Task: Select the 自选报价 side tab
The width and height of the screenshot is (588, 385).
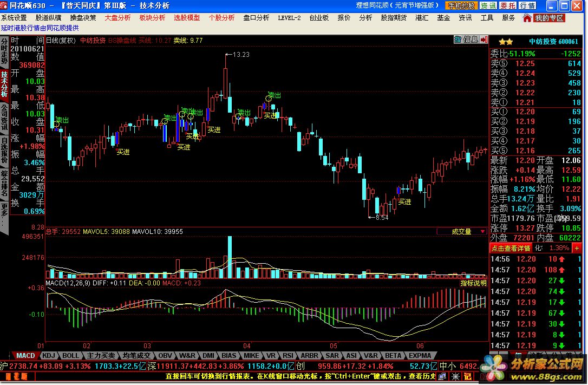Action: 4,151
